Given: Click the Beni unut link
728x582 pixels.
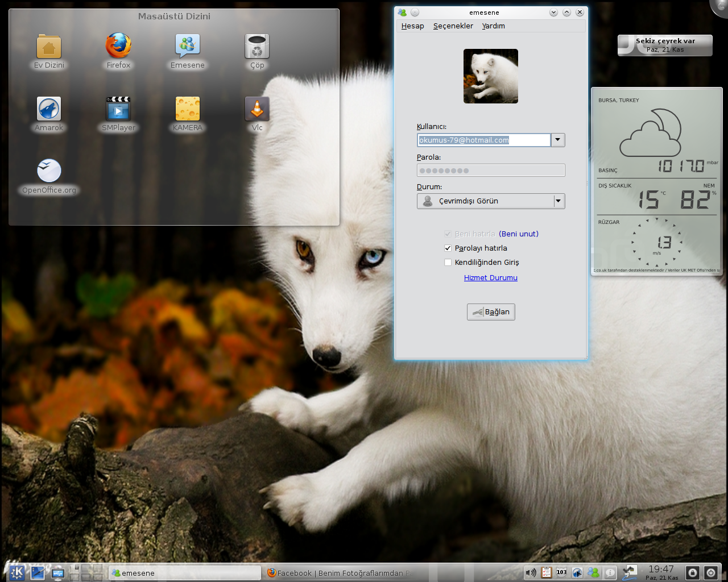Looking at the screenshot, I should [519, 234].
